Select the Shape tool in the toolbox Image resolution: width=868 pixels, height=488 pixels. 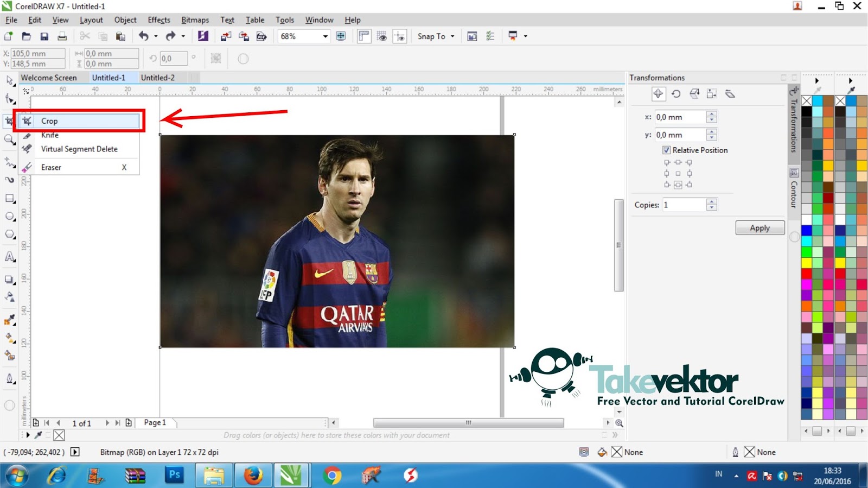click(x=10, y=99)
